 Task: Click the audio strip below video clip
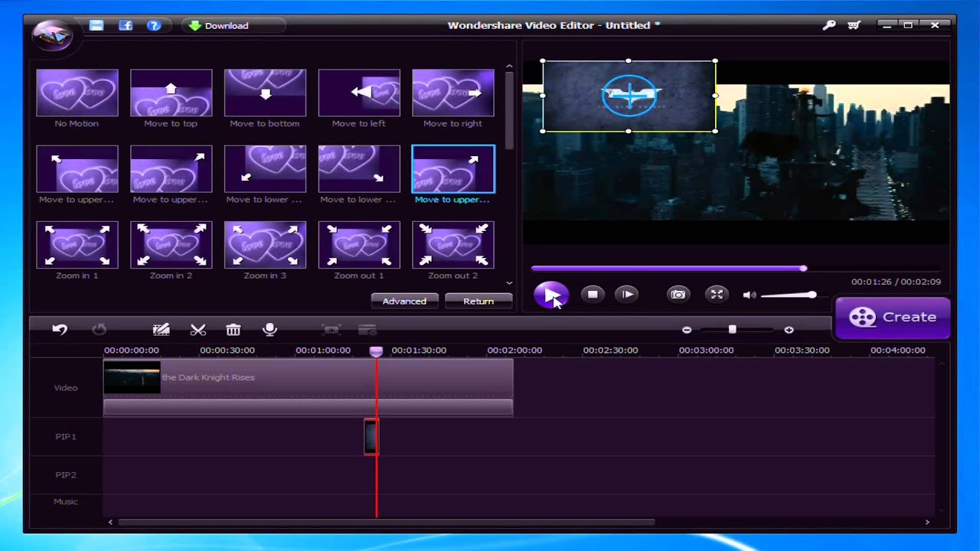[x=308, y=407]
